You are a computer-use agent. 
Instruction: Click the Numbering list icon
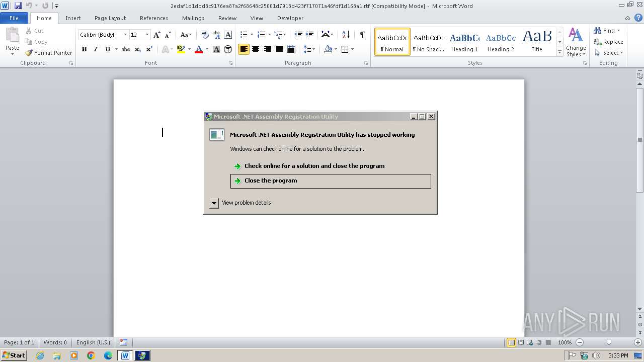(x=261, y=35)
